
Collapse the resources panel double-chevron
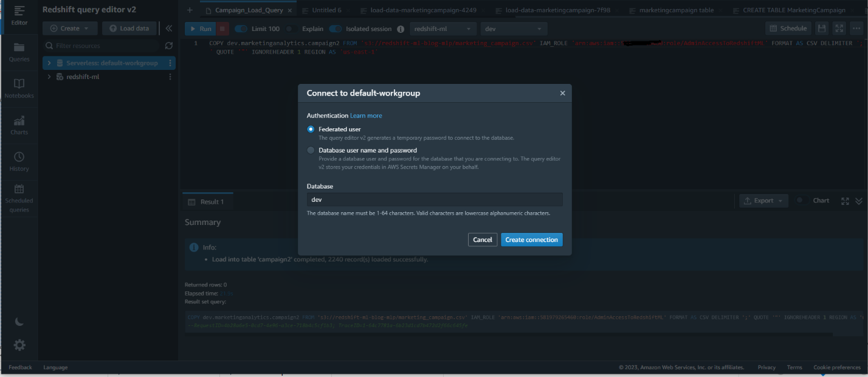[168, 28]
